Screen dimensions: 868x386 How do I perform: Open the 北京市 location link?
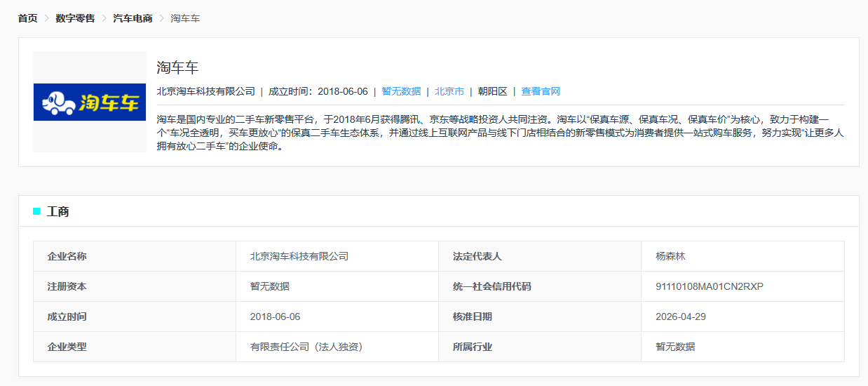tap(449, 91)
